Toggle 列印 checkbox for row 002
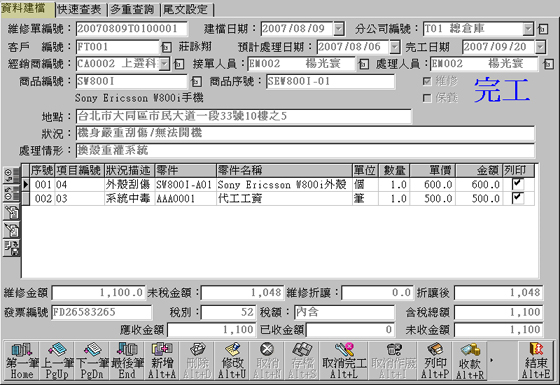The height and width of the screenshot is (385, 560). coord(517,198)
